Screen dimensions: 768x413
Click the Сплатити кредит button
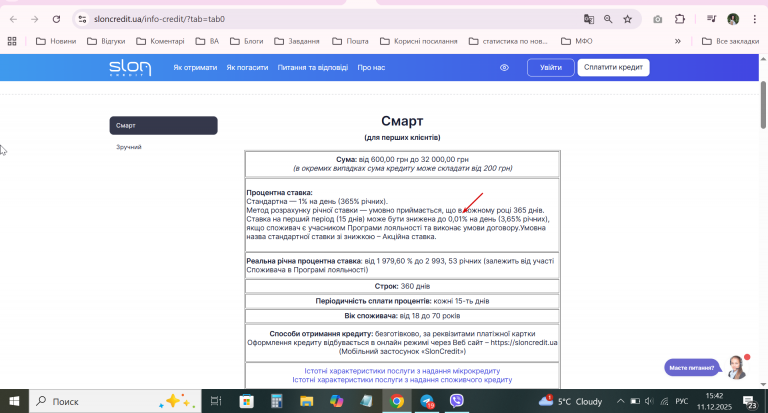click(613, 68)
